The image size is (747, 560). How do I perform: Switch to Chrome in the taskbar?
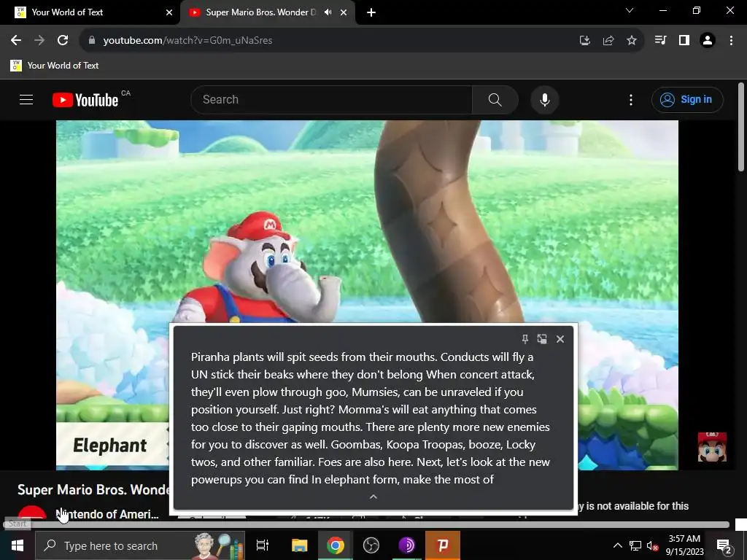[336, 545]
